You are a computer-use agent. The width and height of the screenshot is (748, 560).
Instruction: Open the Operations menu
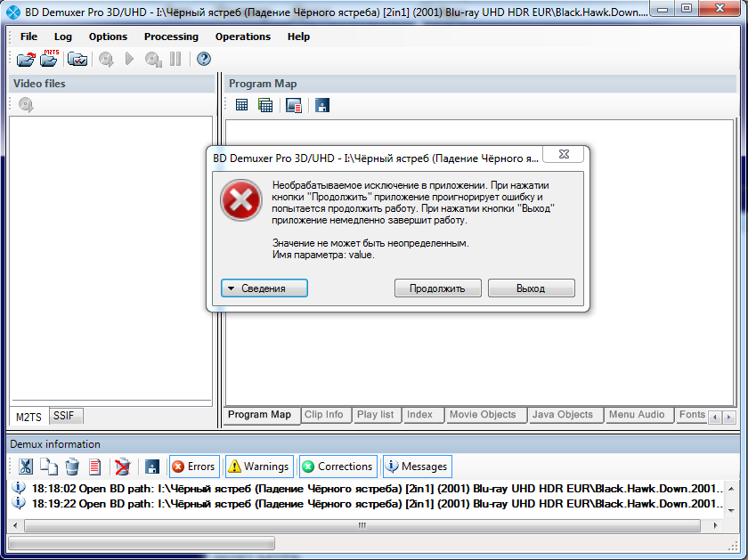click(243, 37)
